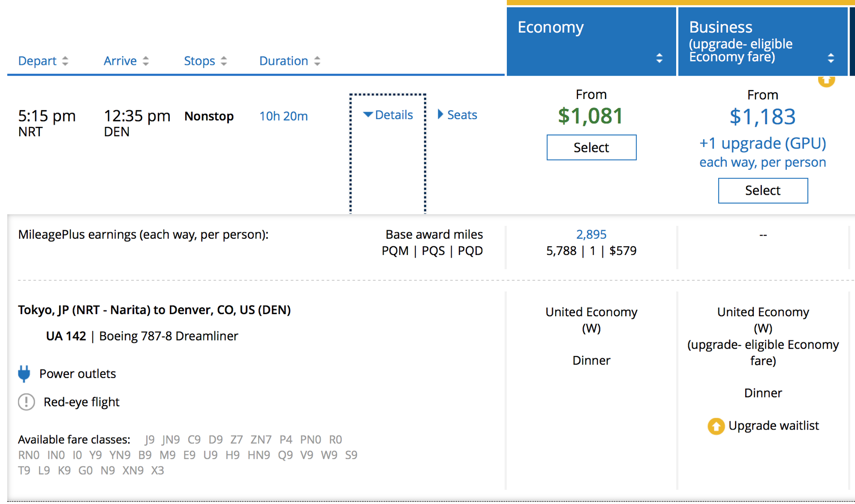This screenshot has height=504, width=855.
Task: Click the UA 142 flight number
Action: 66,336
